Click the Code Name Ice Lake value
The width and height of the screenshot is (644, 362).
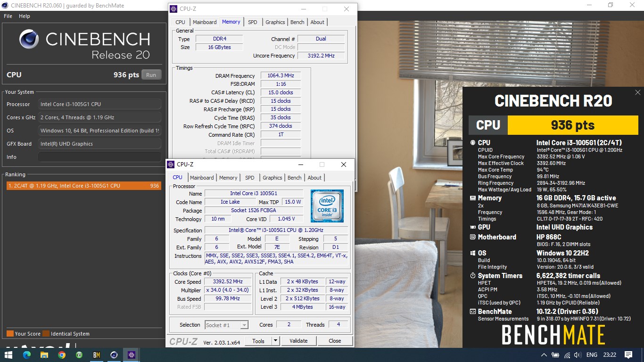pyautogui.click(x=230, y=202)
